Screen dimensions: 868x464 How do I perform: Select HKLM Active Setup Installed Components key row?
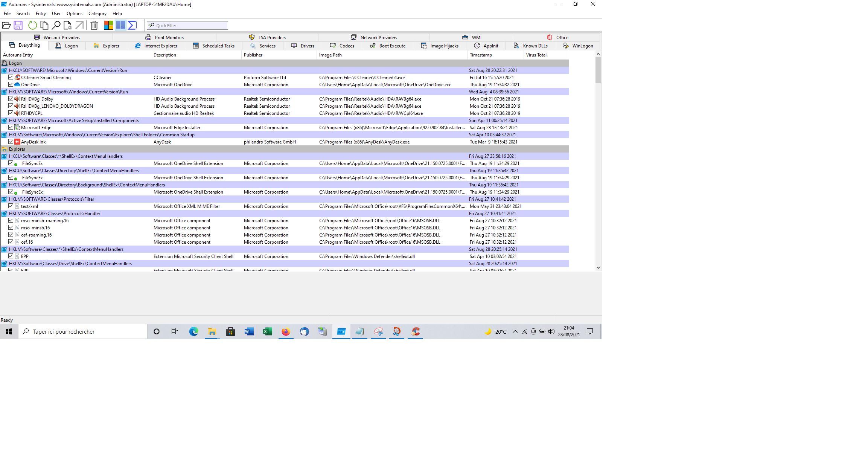point(285,121)
